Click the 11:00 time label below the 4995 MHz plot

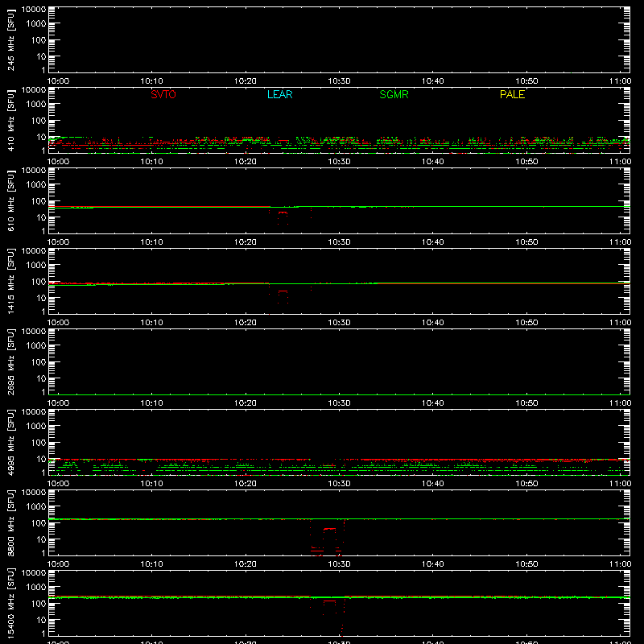tap(620, 484)
